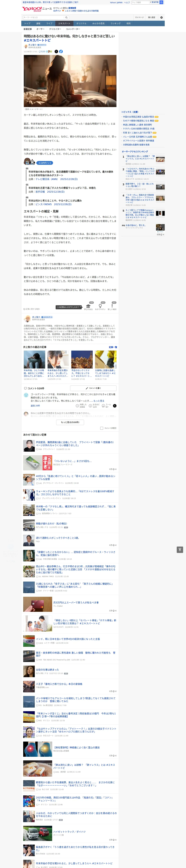This screenshot has height=868, width=186.
Task: Select the クリエイター sub-tab
Action: point(55,29)
